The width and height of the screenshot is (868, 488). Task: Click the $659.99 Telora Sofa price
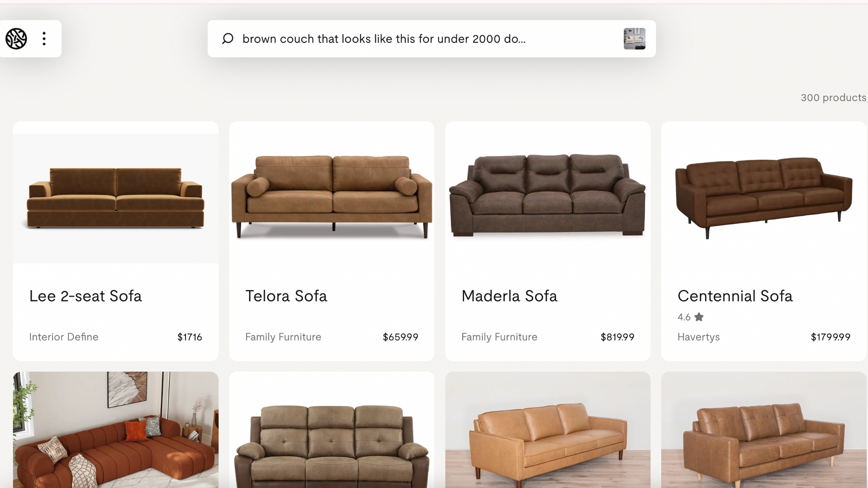coord(401,337)
